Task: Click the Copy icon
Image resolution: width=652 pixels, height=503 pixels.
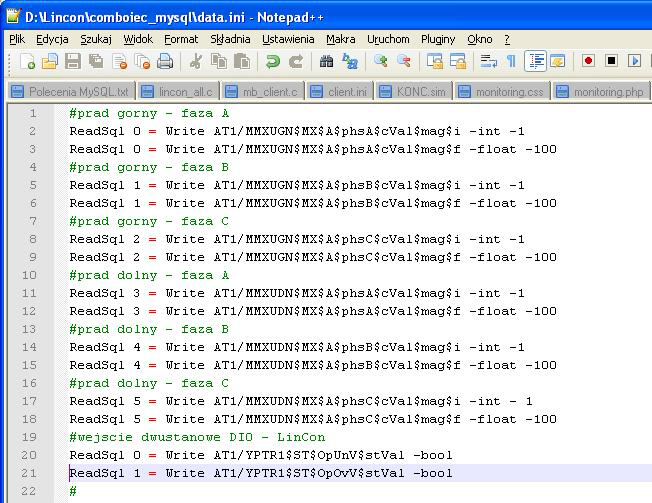Action: tap(219, 62)
